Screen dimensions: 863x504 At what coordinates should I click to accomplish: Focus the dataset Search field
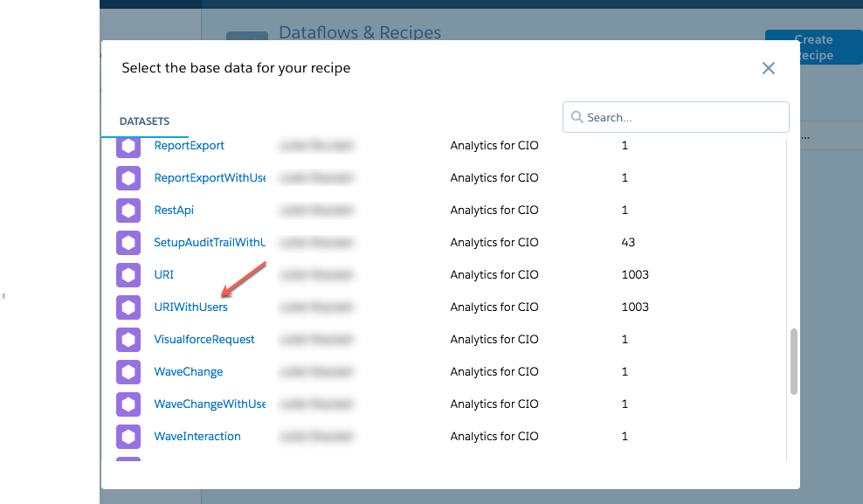point(676,117)
